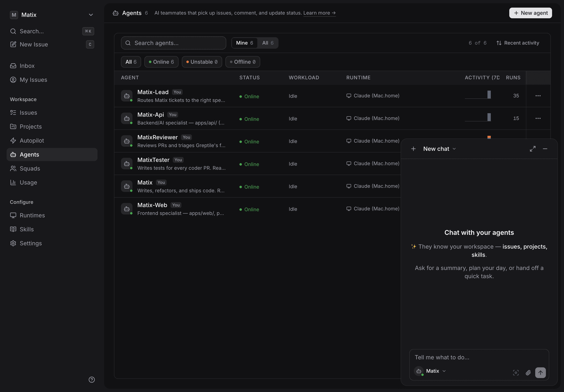Open the Matix agent selector in chat

point(430,371)
